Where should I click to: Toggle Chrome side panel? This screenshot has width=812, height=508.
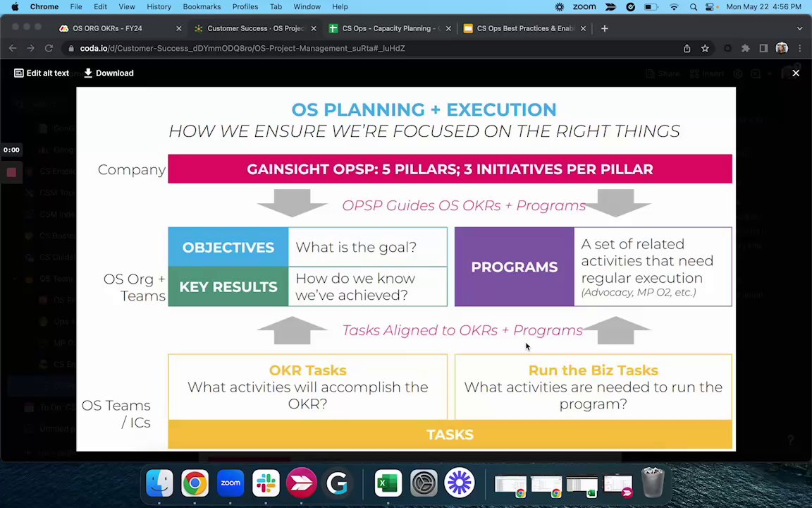click(x=763, y=48)
